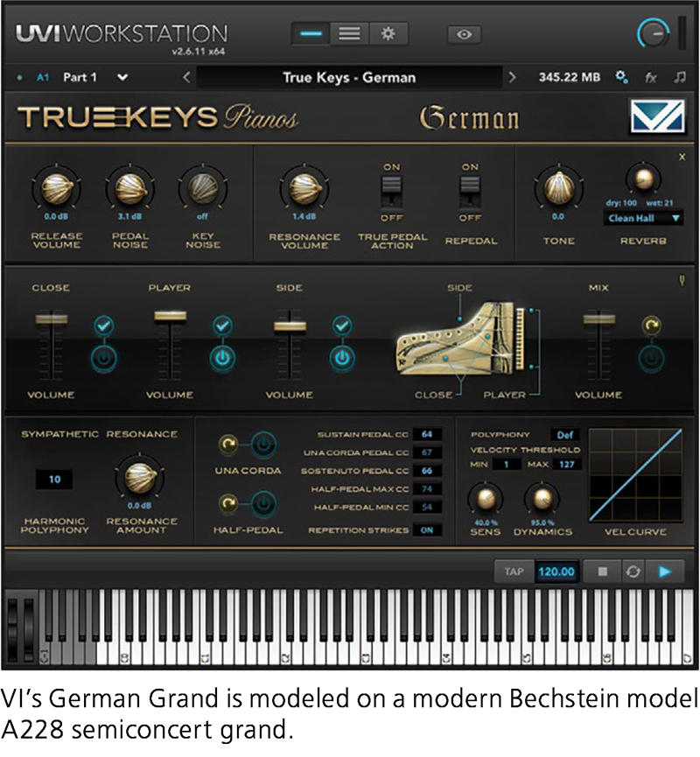Switch to the settings gear tab
This screenshot has height=757, width=700.
[x=388, y=34]
